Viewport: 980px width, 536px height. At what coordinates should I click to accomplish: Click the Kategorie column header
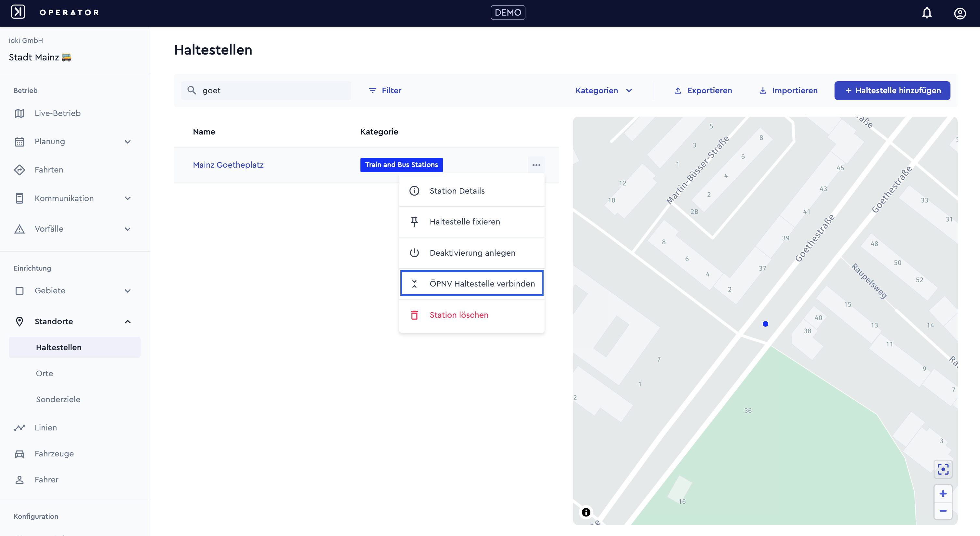point(379,132)
